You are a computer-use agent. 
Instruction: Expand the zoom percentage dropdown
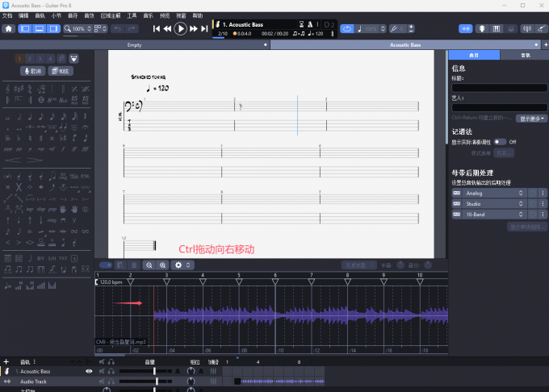pyautogui.click(x=90, y=29)
